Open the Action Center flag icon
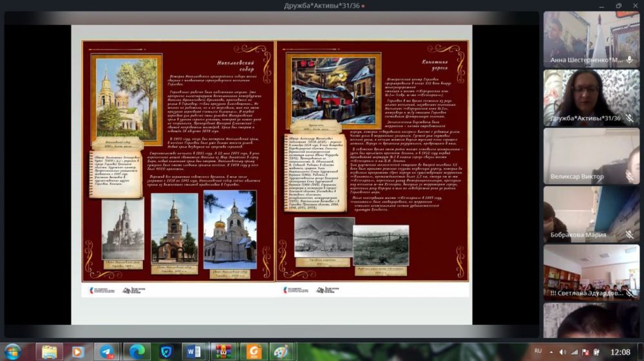This screenshot has height=361, width=644. coord(585,352)
